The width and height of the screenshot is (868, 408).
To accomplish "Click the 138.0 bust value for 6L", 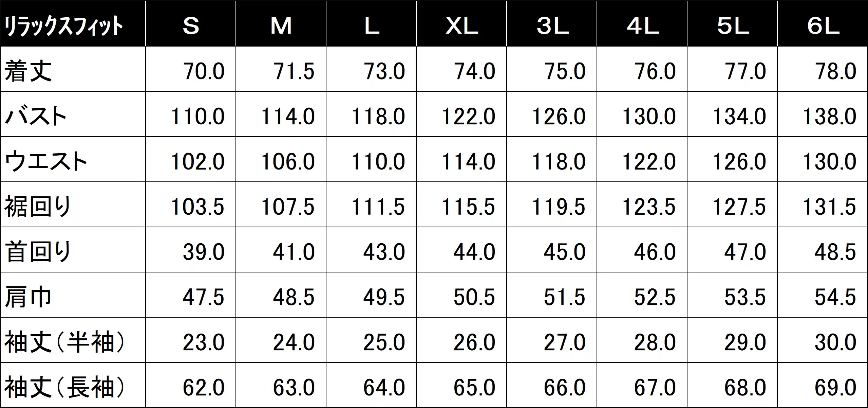I will tap(823, 114).
